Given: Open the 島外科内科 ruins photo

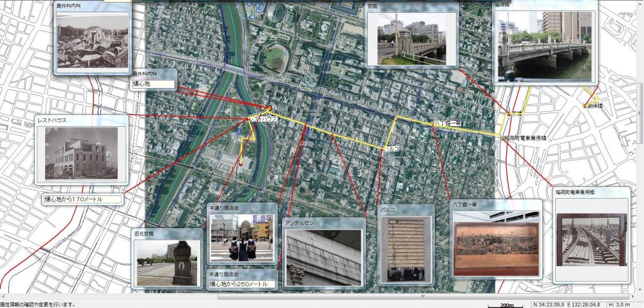Looking at the screenshot, I should tap(93, 41).
